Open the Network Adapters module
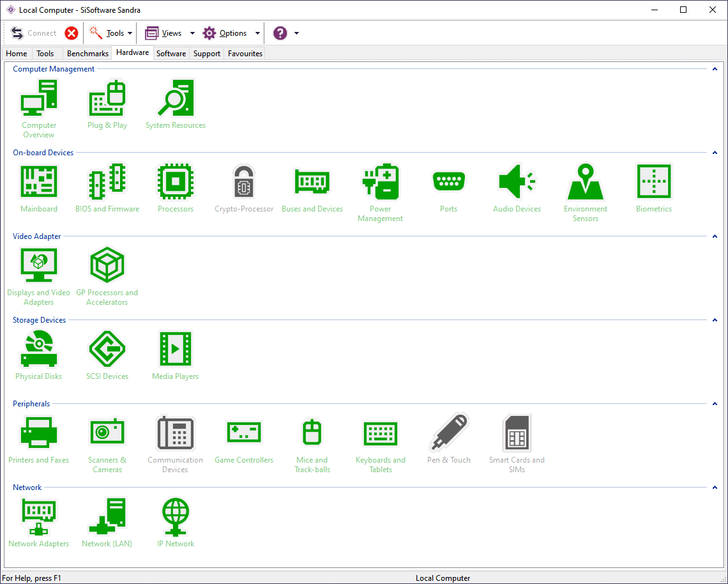Viewport: 728px width, 584px height. (x=39, y=522)
